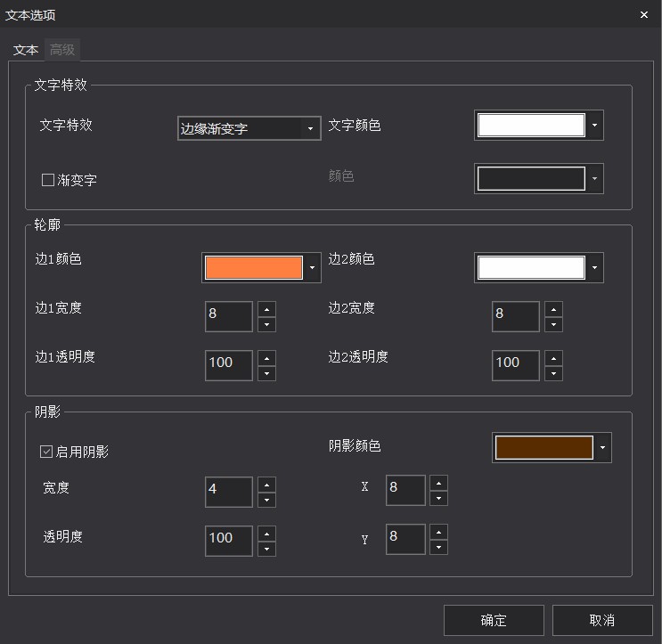Decrease 边2透明度 value with down arrow
This screenshot has height=644, width=662.
(553, 373)
